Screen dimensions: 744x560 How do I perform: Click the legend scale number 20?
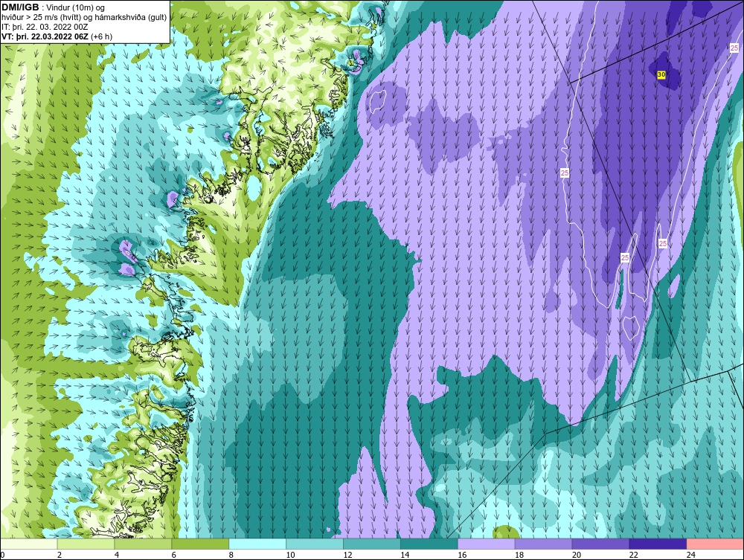click(577, 555)
